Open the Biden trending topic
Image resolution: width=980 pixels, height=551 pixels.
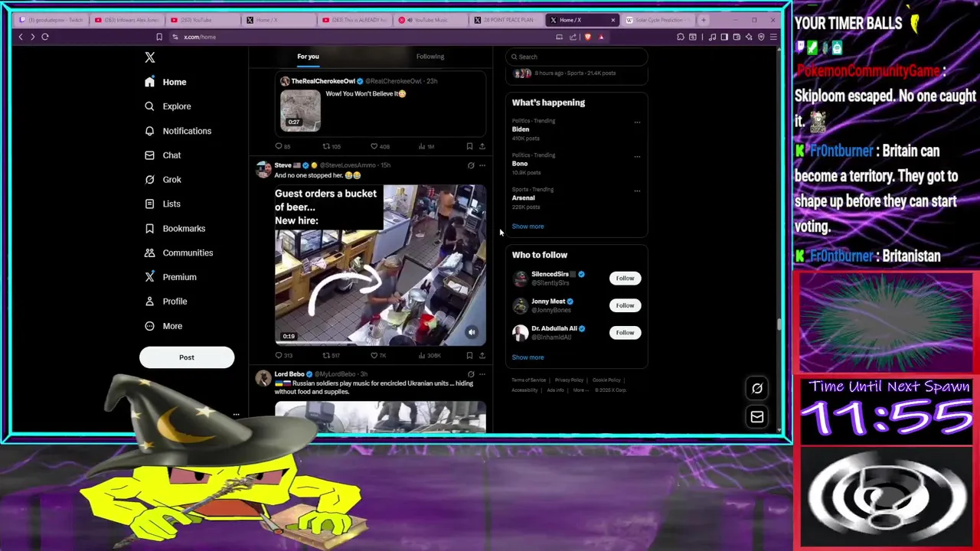[x=521, y=129]
